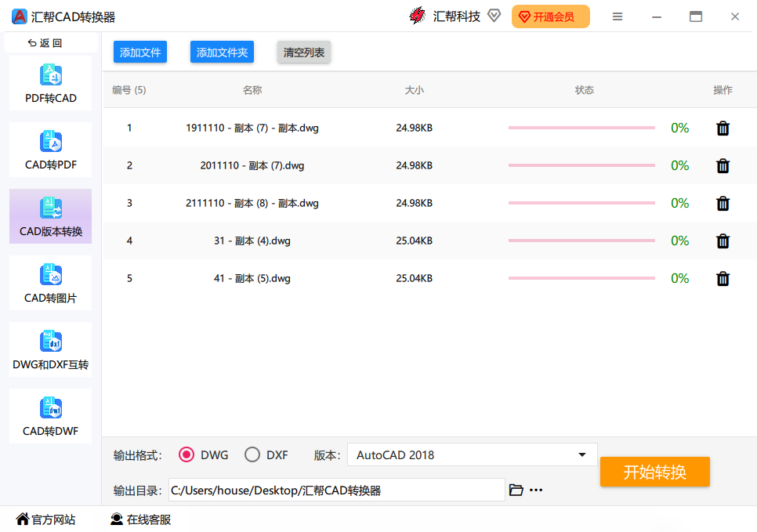This screenshot has width=757, height=532.
Task: Click 开始转换 to start conversion
Action: click(654, 472)
